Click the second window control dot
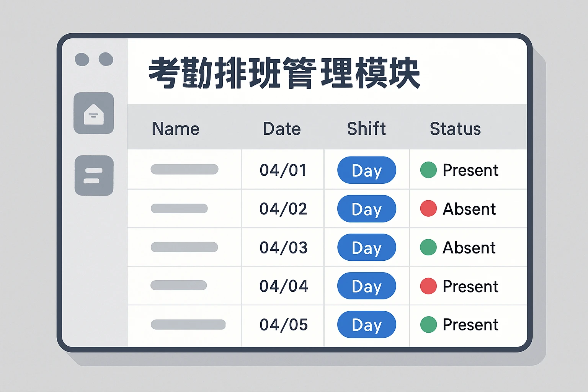 pyautogui.click(x=106, y=59)
